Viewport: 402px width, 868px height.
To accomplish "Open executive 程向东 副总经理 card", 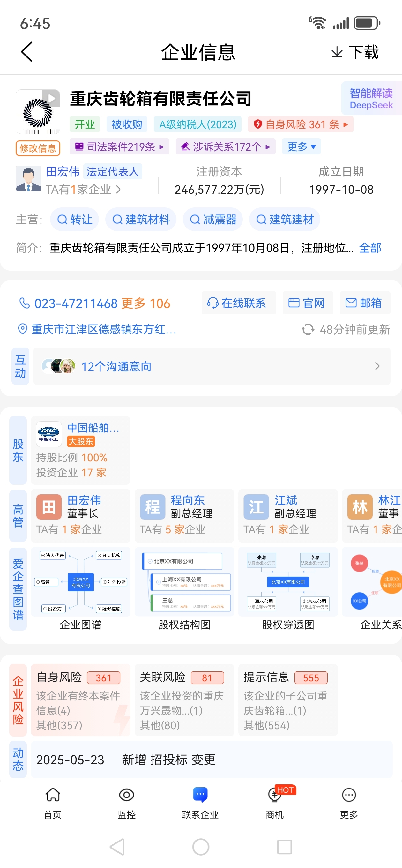I will pyautogui.click(x=184, y=516).
